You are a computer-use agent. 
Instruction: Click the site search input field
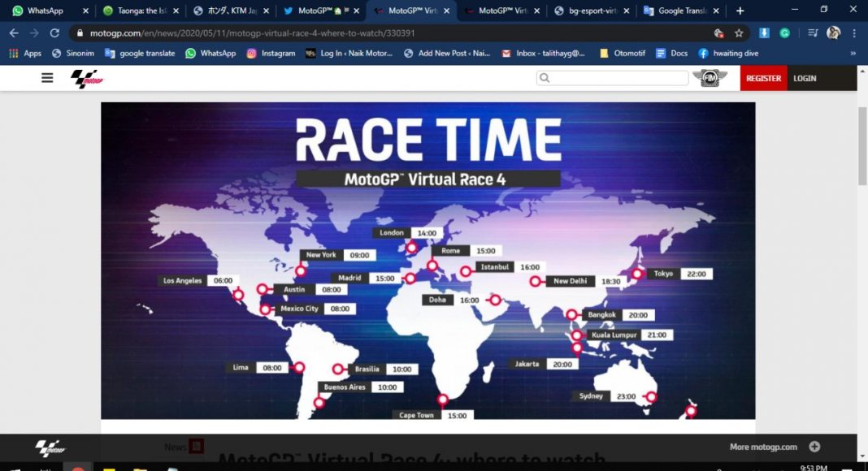618,78
